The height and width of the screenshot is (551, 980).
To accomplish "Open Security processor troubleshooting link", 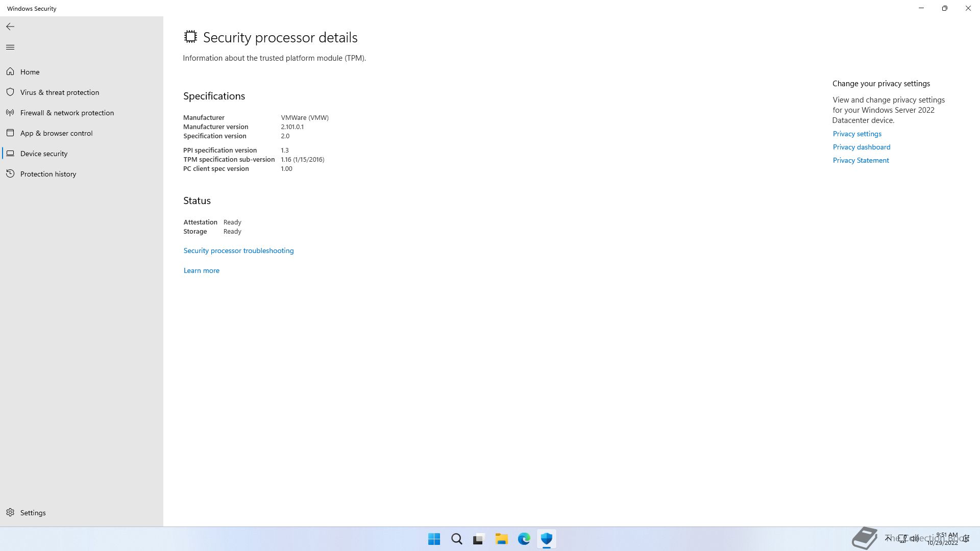I will [238, 251].
